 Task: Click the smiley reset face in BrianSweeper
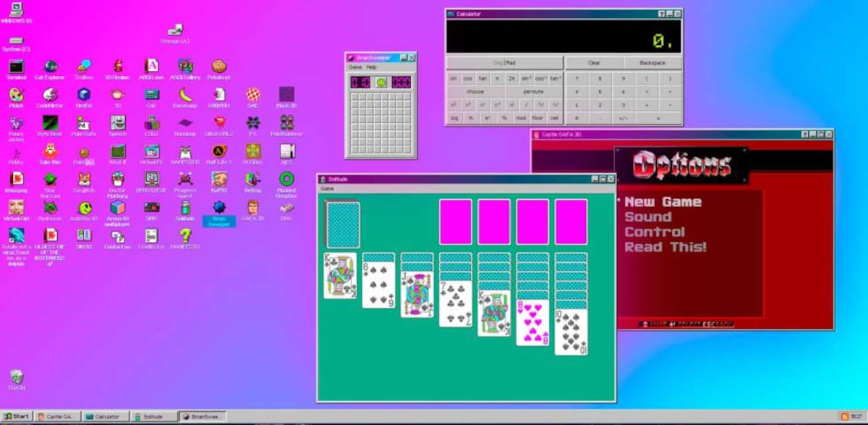tap(381, 82)
